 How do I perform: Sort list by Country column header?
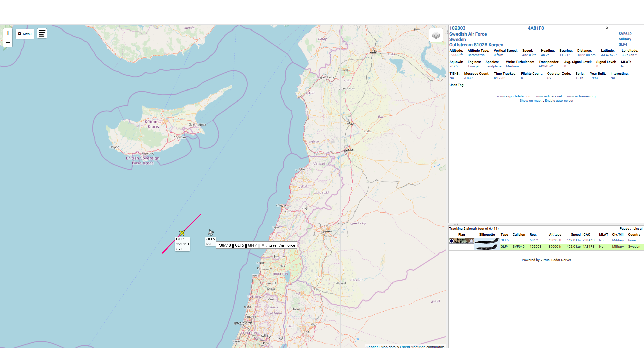634,235
